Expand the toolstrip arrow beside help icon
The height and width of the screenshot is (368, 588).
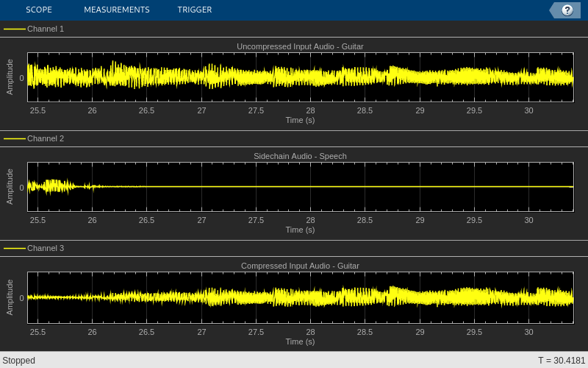pos(554,10)
